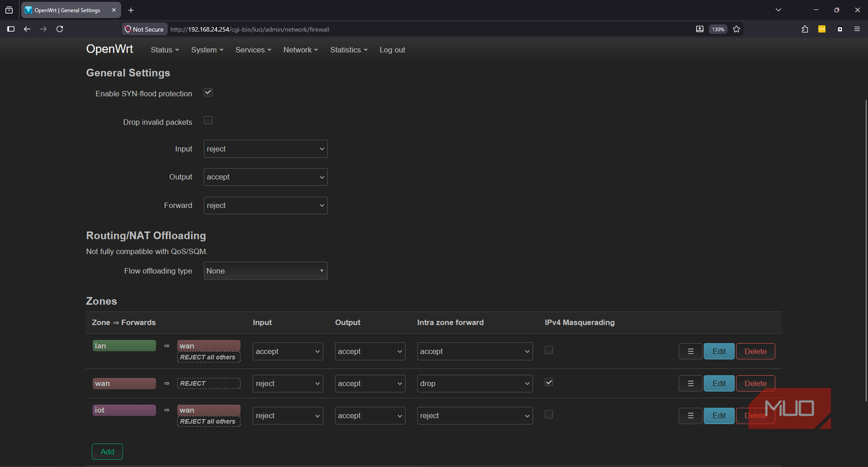
Task: Open the Services menu
Action: point(253,50)
